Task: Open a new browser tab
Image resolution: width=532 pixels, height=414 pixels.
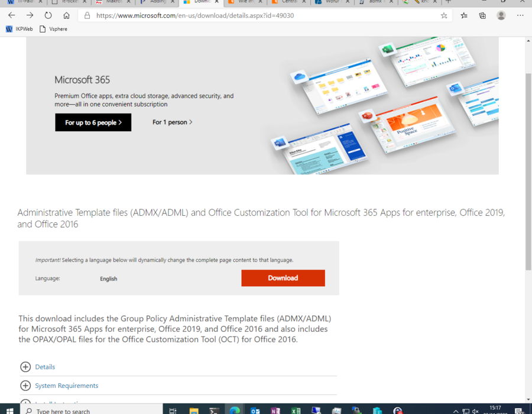Action: 448,2
